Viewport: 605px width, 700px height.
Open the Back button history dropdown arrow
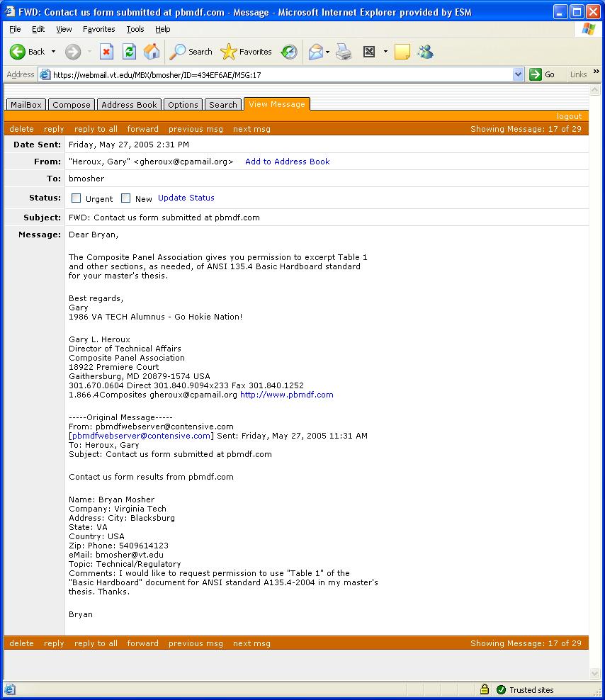[x=54, y=52]
